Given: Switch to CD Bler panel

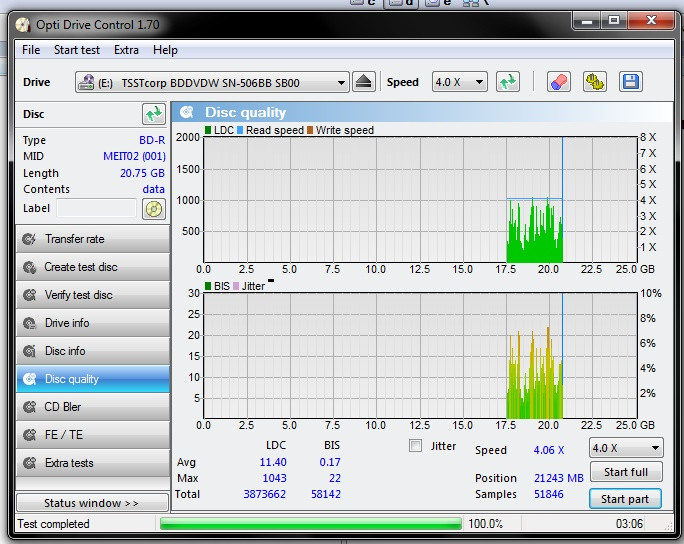Looking at the screenshot, I should [93, 407].
